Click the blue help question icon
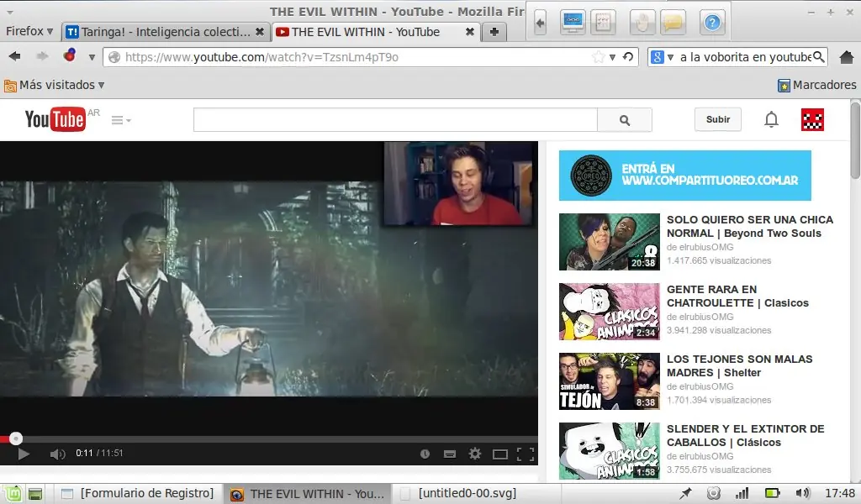The image size is (861, 504). pyautogui.click(x=712, y=23)
